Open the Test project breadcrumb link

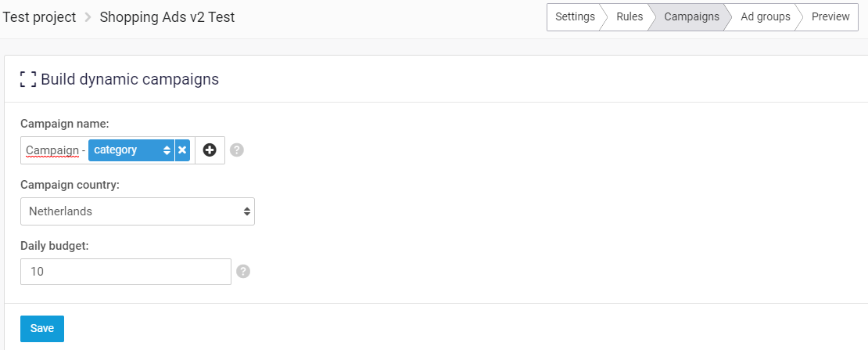pos(40,17)
